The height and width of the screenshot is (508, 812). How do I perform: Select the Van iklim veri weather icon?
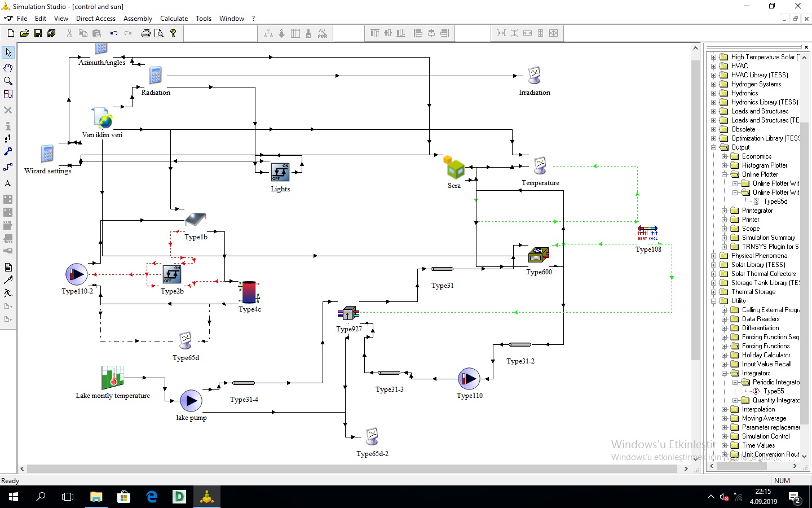102,118
